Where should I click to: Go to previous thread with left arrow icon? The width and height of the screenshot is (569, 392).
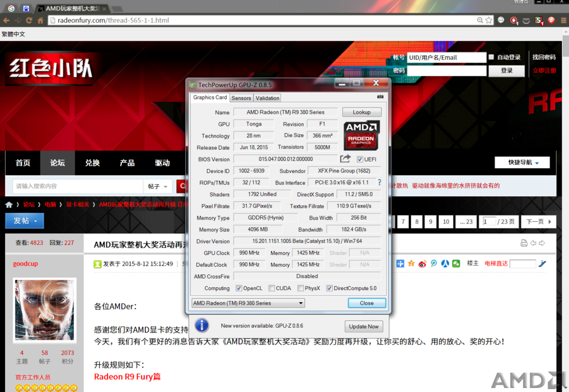(x=533, y=243)
